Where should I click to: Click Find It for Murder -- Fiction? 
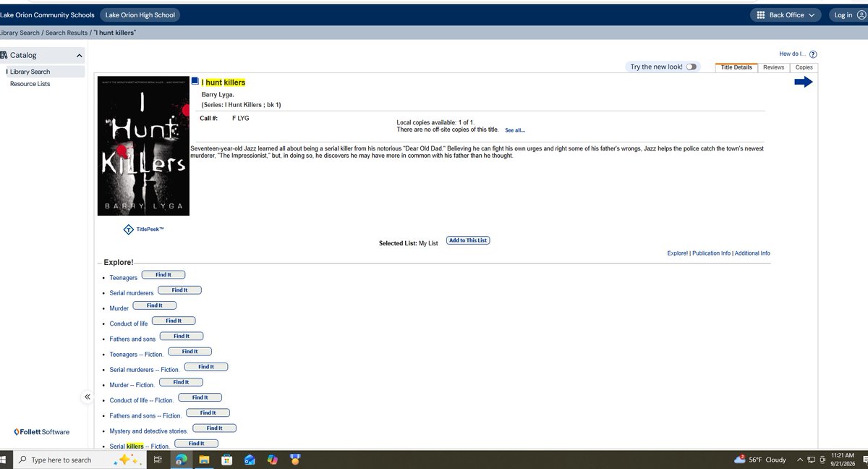click(x=181, y=382)
